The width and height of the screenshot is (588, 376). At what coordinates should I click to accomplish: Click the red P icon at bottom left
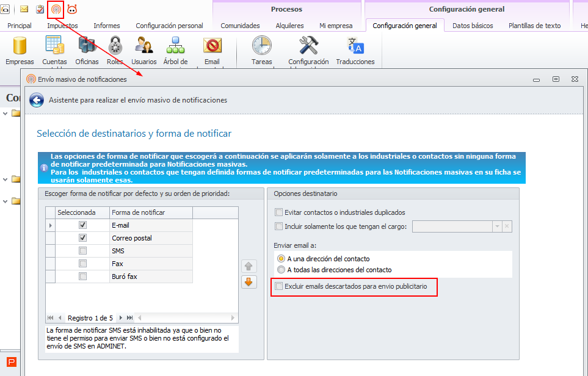(x=12, y=362)
